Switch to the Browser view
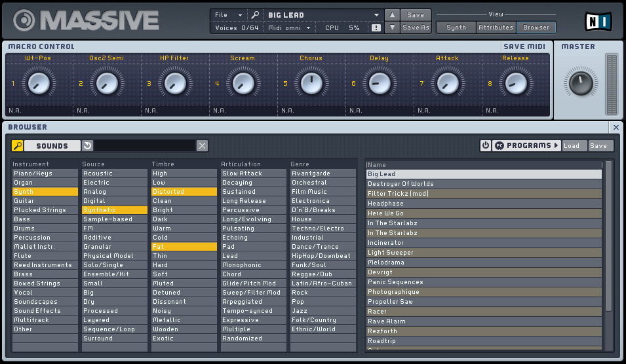This screenshot has height=364, width=626. [x=536, y=27]
